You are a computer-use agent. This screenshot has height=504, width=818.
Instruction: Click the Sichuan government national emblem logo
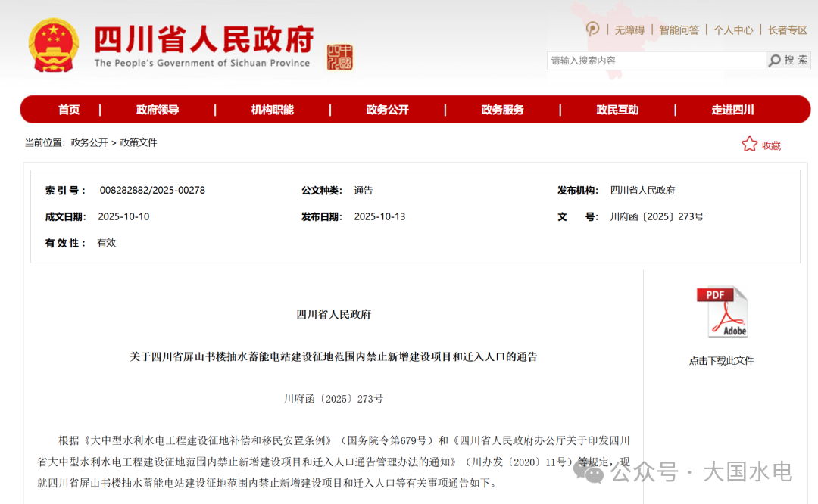(53, 45)
